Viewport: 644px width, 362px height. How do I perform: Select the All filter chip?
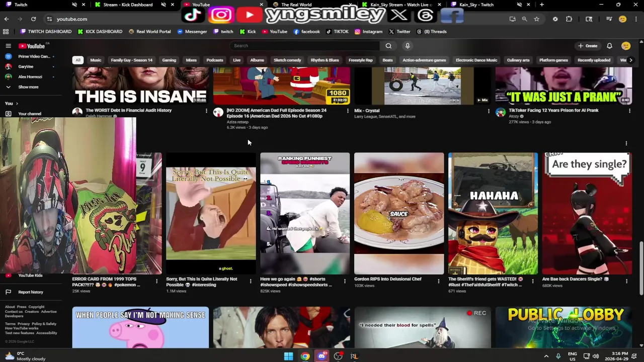[x=78, y=60]
